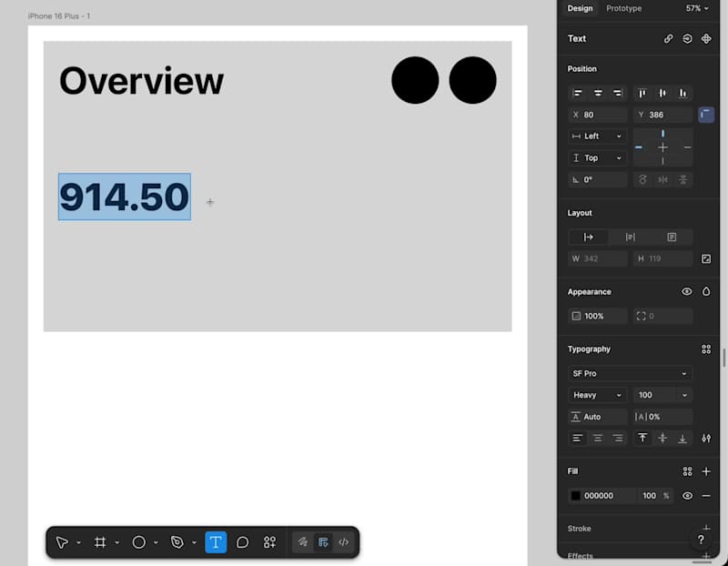Set text resizing to auto height
This screenshot has height=566, width=728.
coord(630,238)
